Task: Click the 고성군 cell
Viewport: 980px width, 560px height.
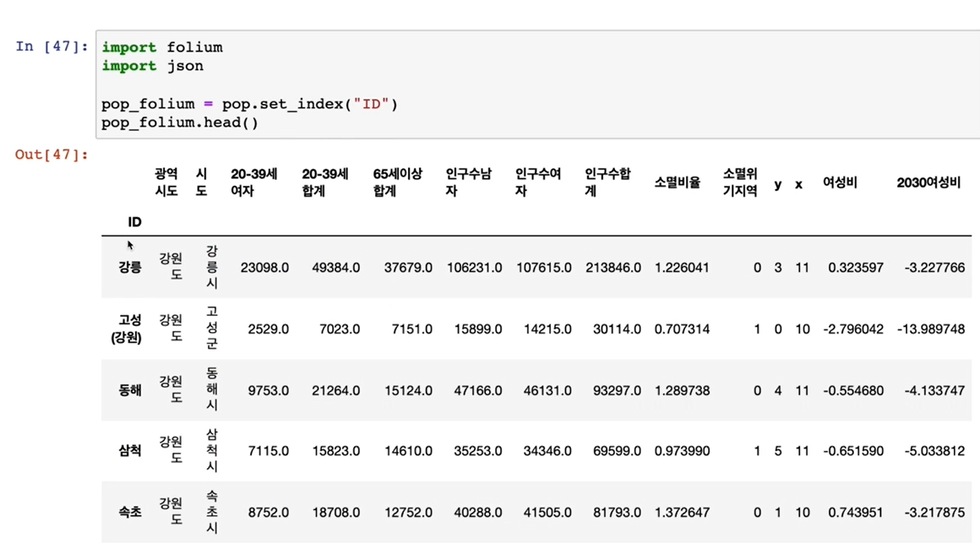Action: click(x=212, y=328)
